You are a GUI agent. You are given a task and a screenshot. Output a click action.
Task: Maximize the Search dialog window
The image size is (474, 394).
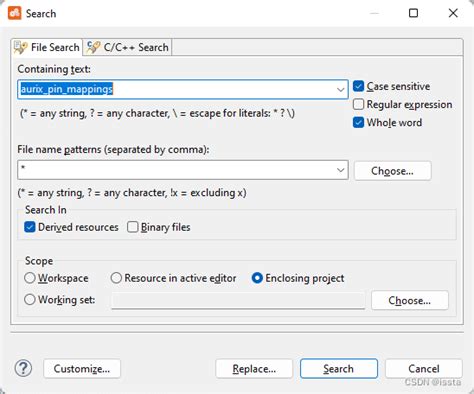click(413, 13)
